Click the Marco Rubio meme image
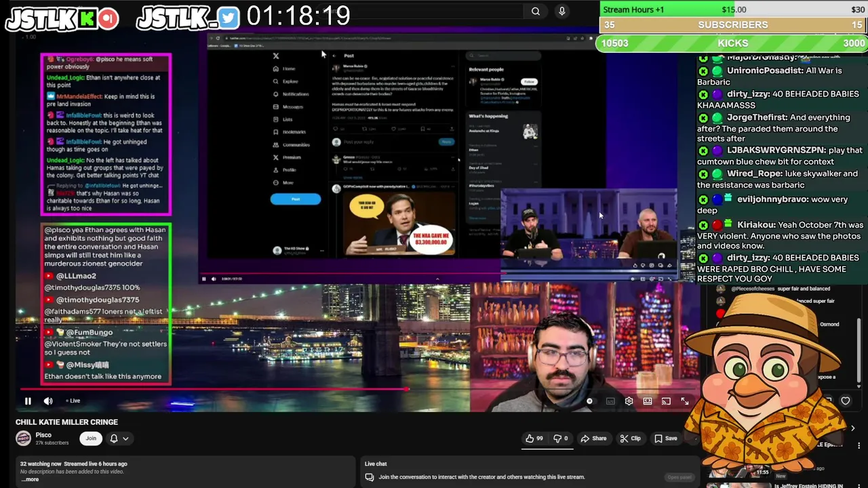 click(400, 224)
